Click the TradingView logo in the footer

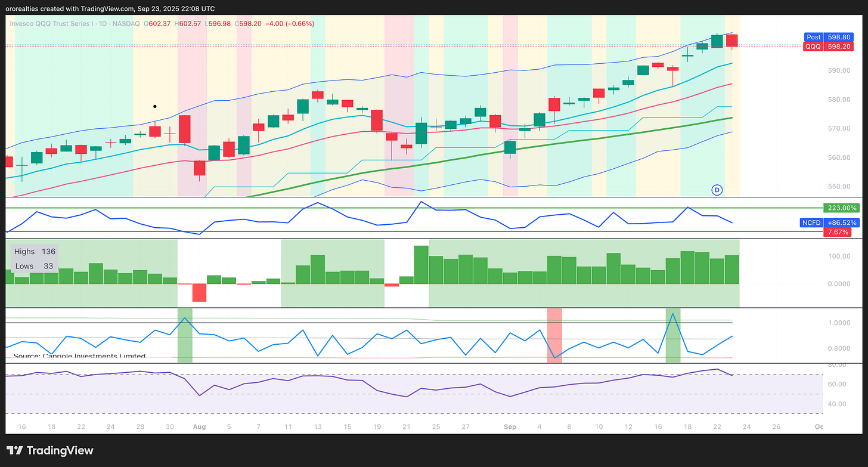pos(49,450)
